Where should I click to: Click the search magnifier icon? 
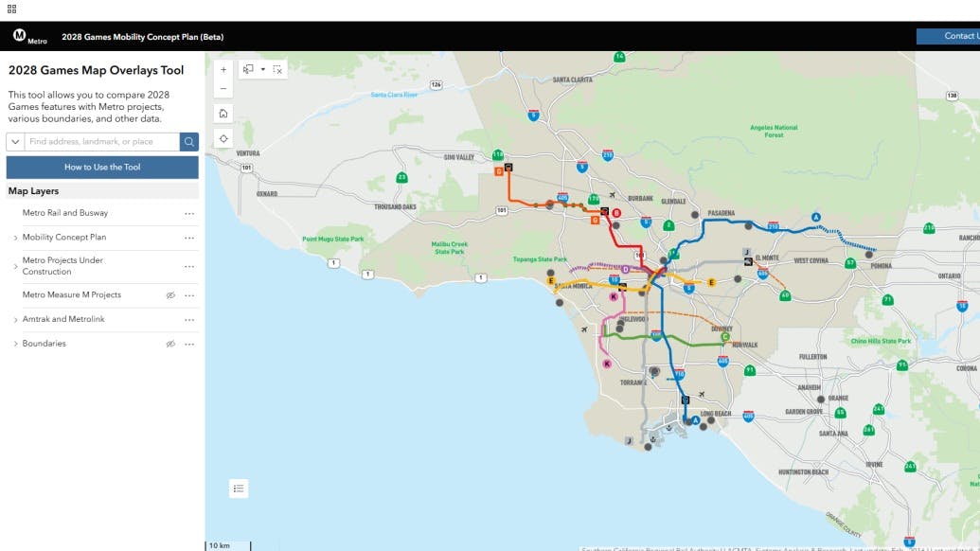point(188,140)
